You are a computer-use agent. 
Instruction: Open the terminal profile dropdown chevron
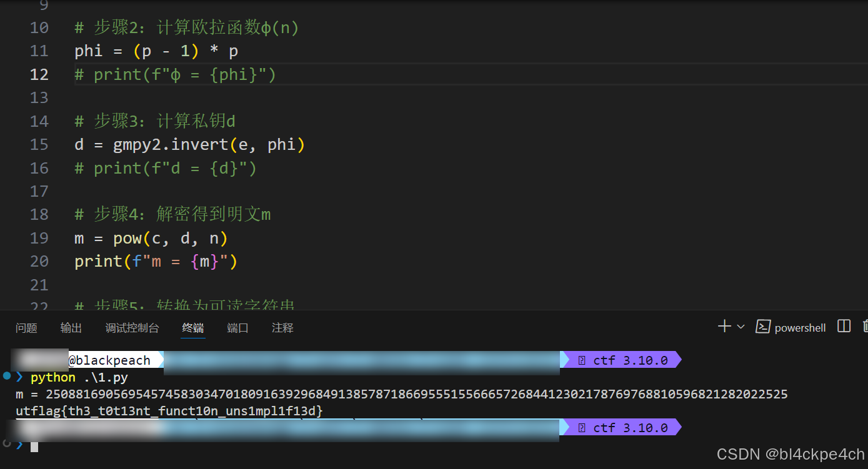(x=741, y=325)
